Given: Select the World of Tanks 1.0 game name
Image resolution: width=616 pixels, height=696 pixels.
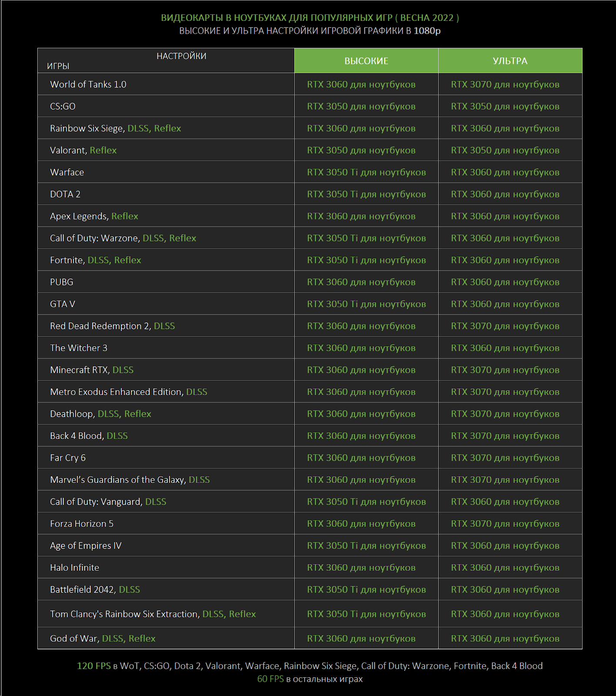Looking at the screenshot, I should [x=88, y=84].
